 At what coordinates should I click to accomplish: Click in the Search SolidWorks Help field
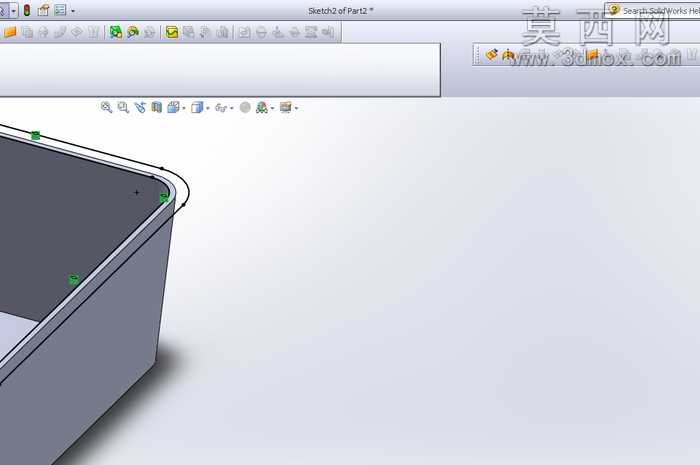(653, 10)
